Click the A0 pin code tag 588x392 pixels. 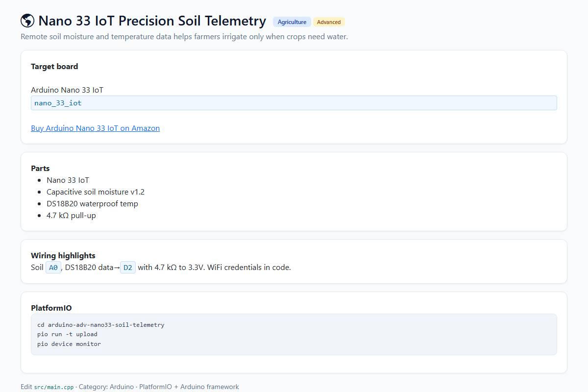53,268
